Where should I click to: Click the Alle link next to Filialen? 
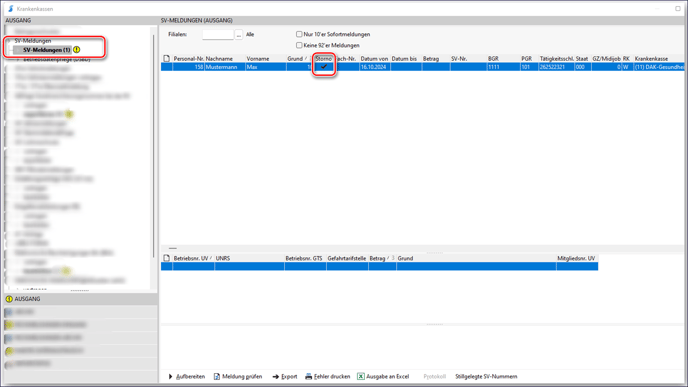[x=250, y=34]
